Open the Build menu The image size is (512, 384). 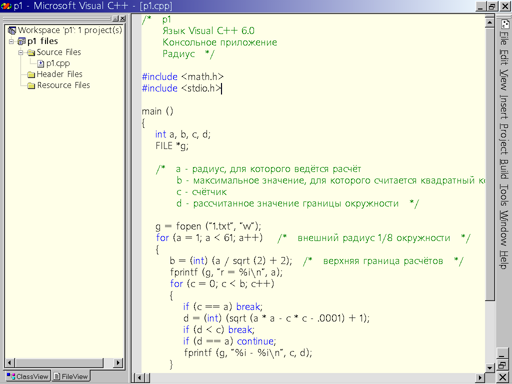point(504,169)
